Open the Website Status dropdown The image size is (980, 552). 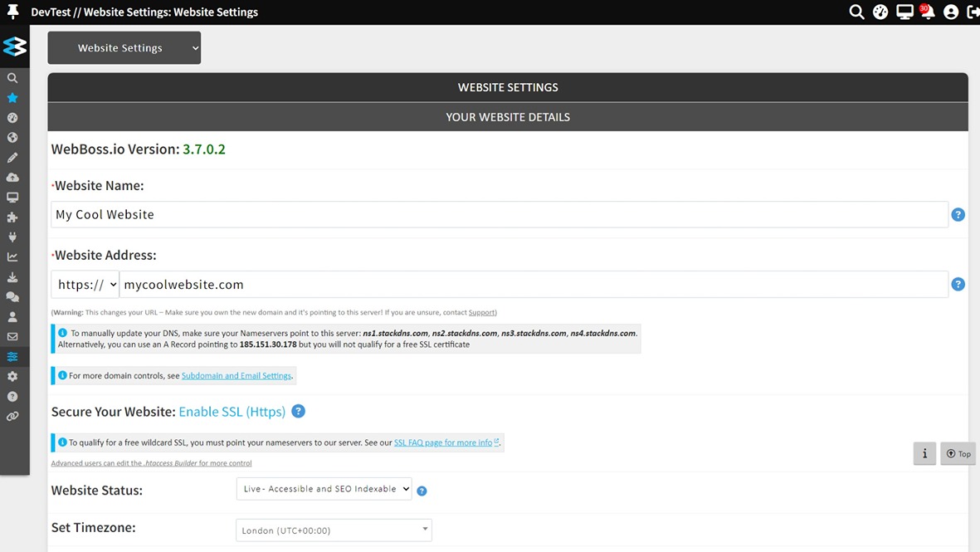click(x=324, y=489)
